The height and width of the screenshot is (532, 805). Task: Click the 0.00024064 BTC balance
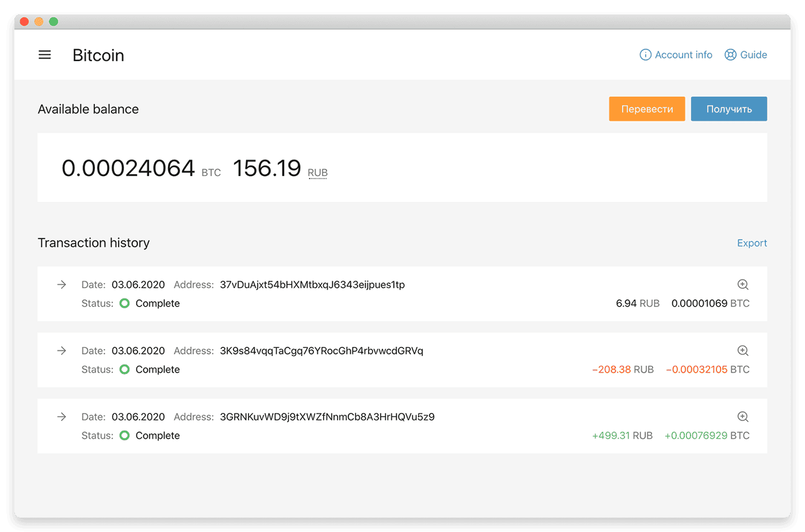click(x=141, y=168)
